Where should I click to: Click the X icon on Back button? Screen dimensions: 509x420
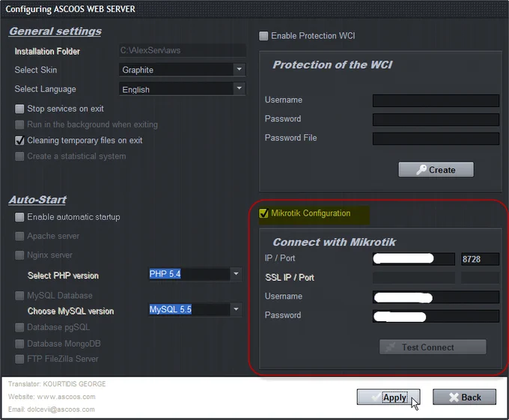click(454, 398)
